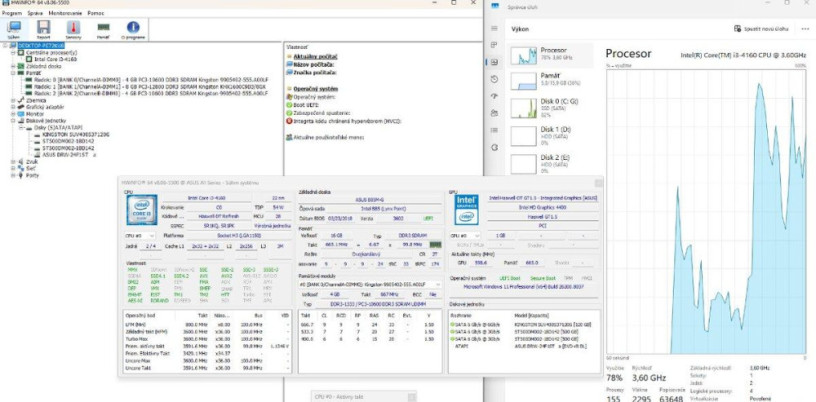Expand the Zvuk tree node

(x=14, y=162)
